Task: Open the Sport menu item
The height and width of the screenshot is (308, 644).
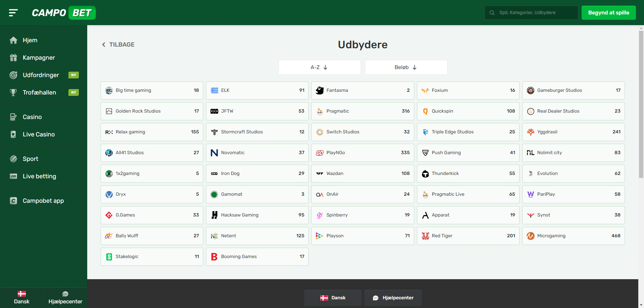Action: (x=44, y=159)
